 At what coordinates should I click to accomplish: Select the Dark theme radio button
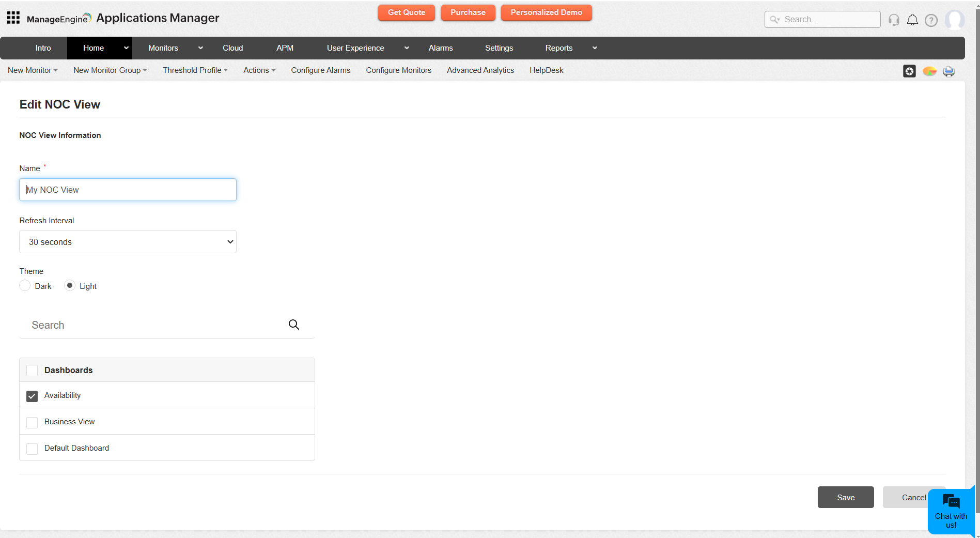coord(25,285)
